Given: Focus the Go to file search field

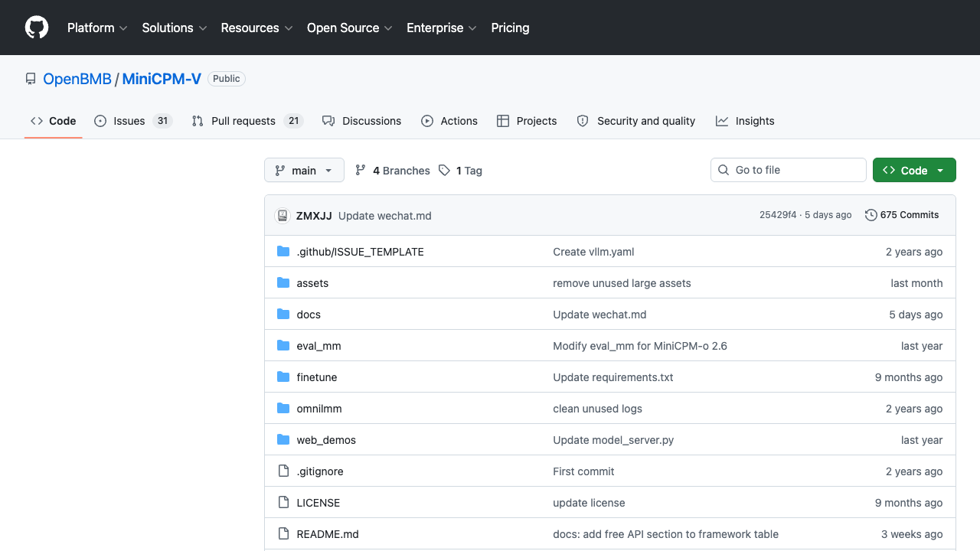Looking at the screenshot, I should [x=789, y=170].
